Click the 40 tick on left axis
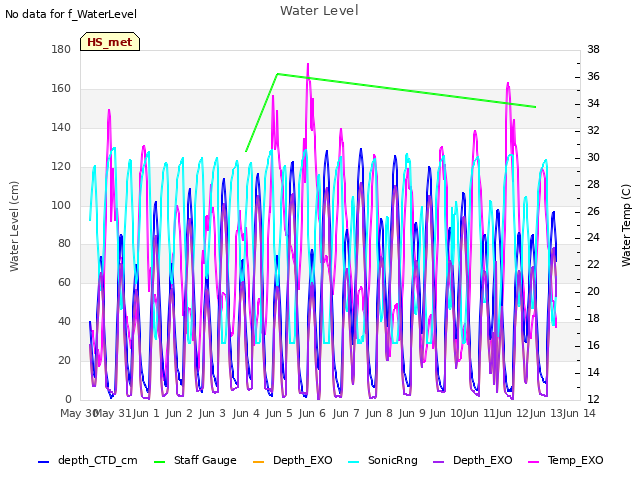 [64, 322]
